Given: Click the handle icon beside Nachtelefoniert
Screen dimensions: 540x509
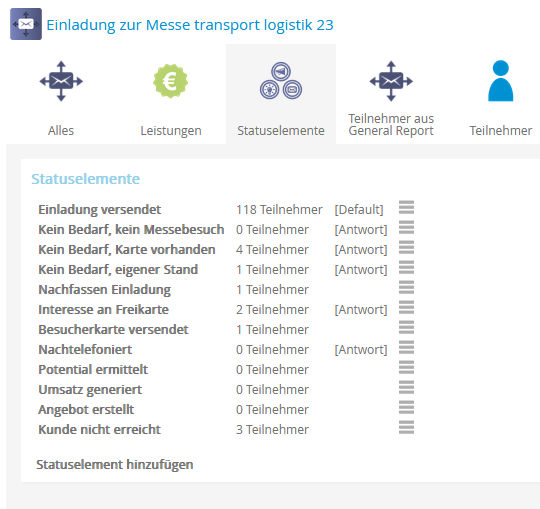Looking at the screenshot, I should click(x=406, y=347).
